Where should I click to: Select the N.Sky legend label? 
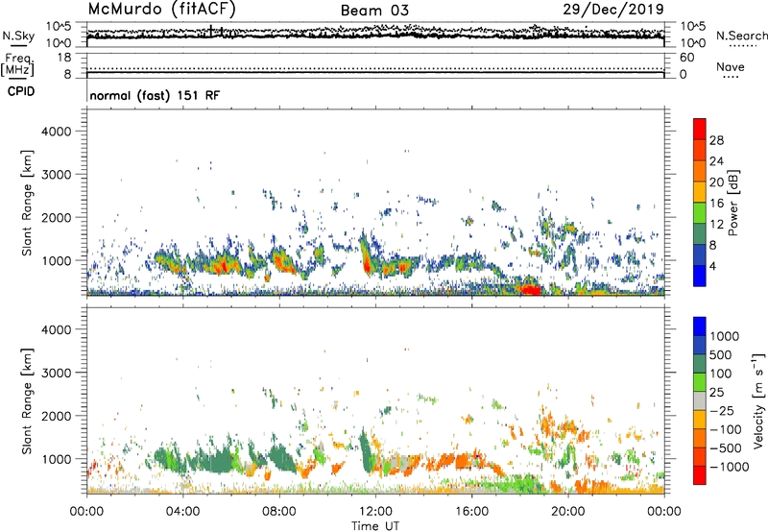[x=18, y=36]
